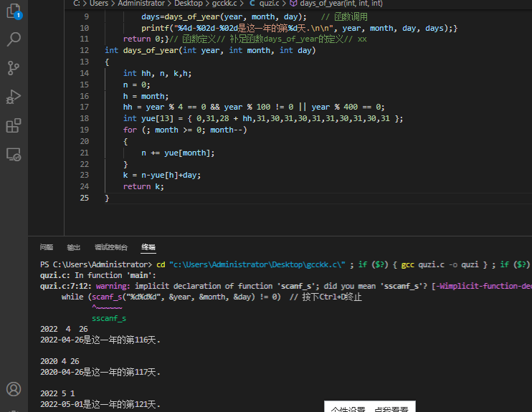Click terminal input line '2022 5 1'
The height and width of the screenshot is (412, 532).
click(x=57, y=393)
